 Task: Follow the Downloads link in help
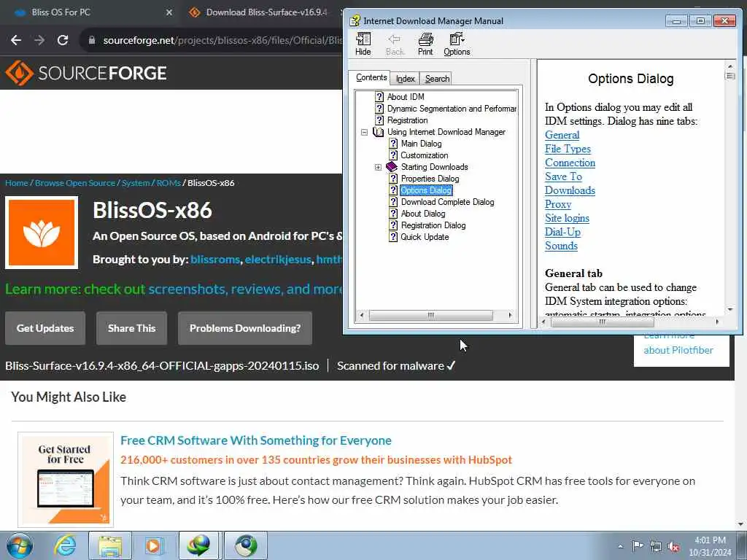pyautogui.click(x=570, y=190)
